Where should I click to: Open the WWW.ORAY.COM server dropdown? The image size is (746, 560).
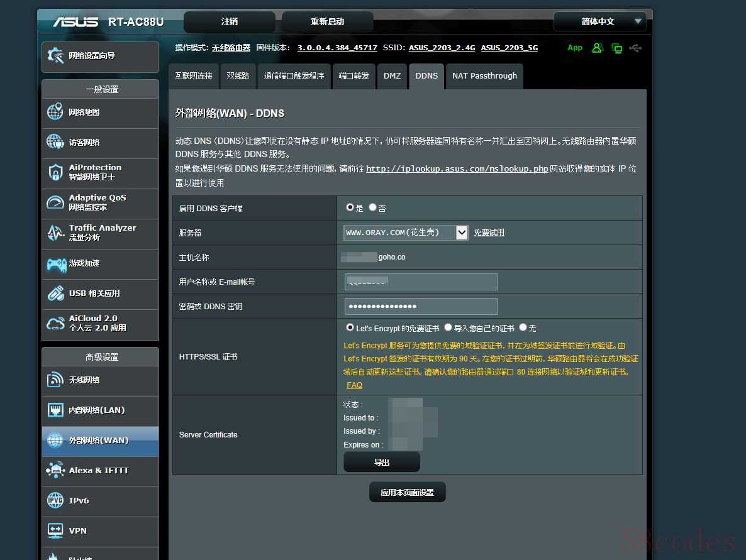406,233
